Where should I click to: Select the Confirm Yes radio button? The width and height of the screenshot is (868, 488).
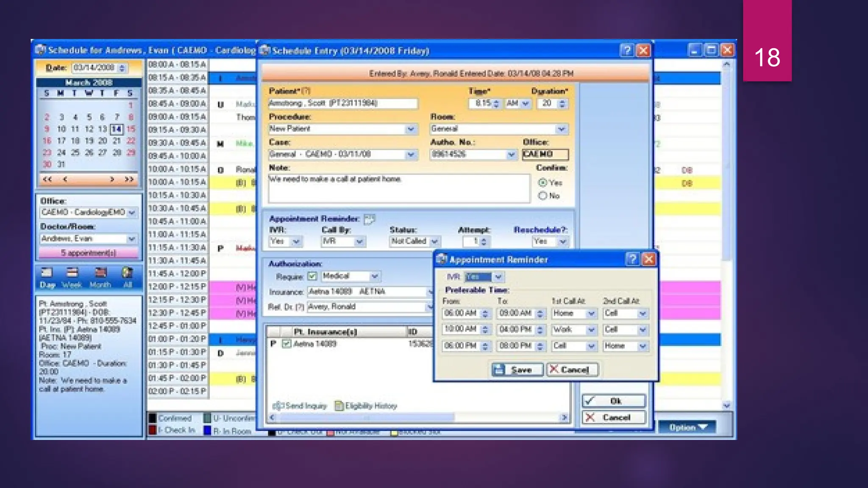click(542, 183)
